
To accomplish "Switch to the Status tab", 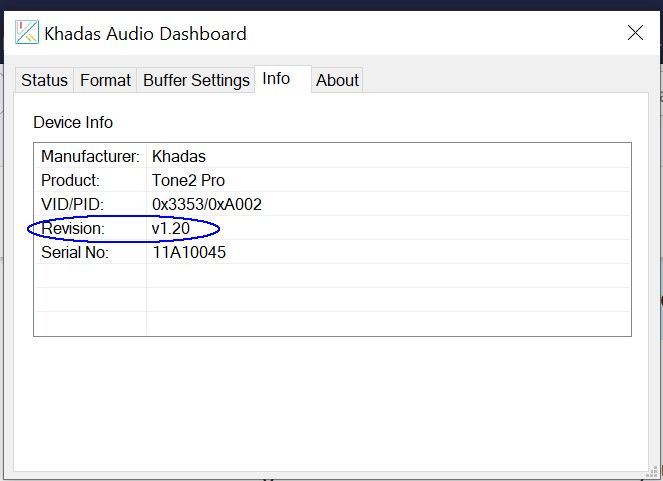I will 44,80.
